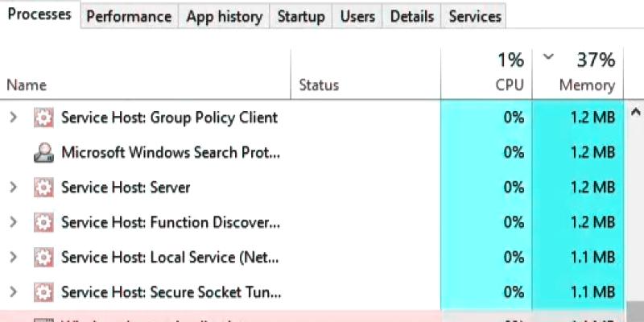Expand Service Host: Local Service row
Screen dimensions: 644x322
[x=13, y=258]
